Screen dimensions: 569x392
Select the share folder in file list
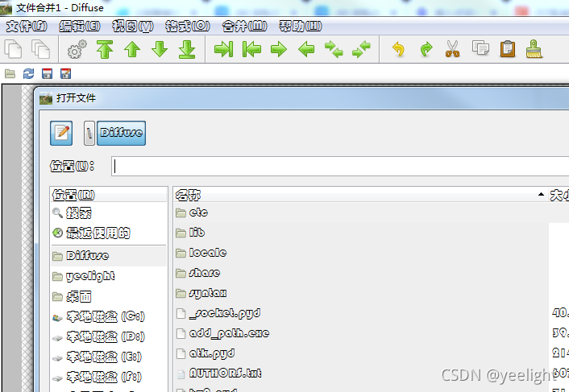click(x=361, y=273)
